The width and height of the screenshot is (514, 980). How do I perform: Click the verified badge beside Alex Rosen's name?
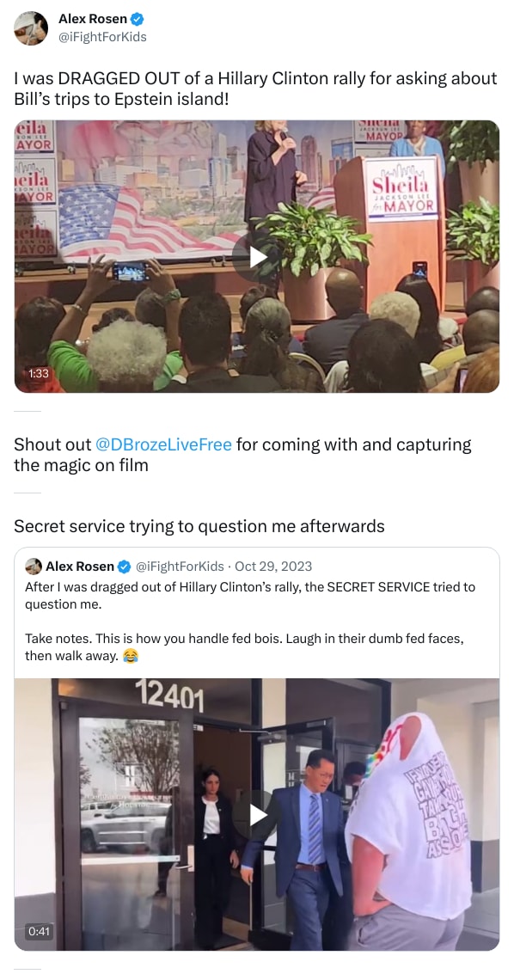(x=138, y=20)
